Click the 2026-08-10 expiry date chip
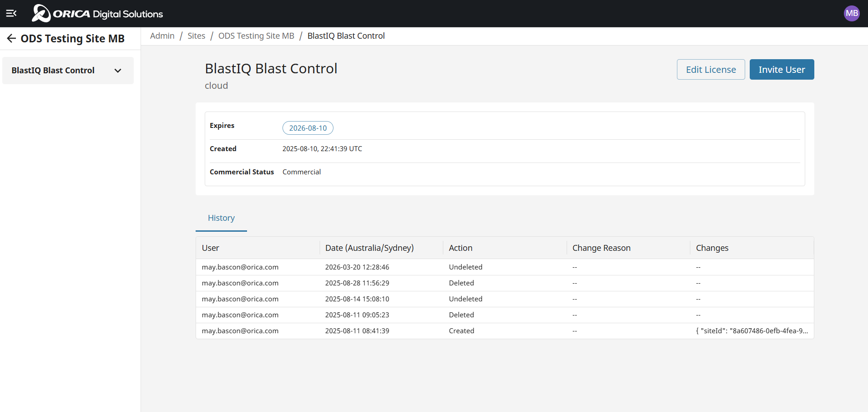The height and width of the screenshot is (412, 868). [x=308, y=128]
